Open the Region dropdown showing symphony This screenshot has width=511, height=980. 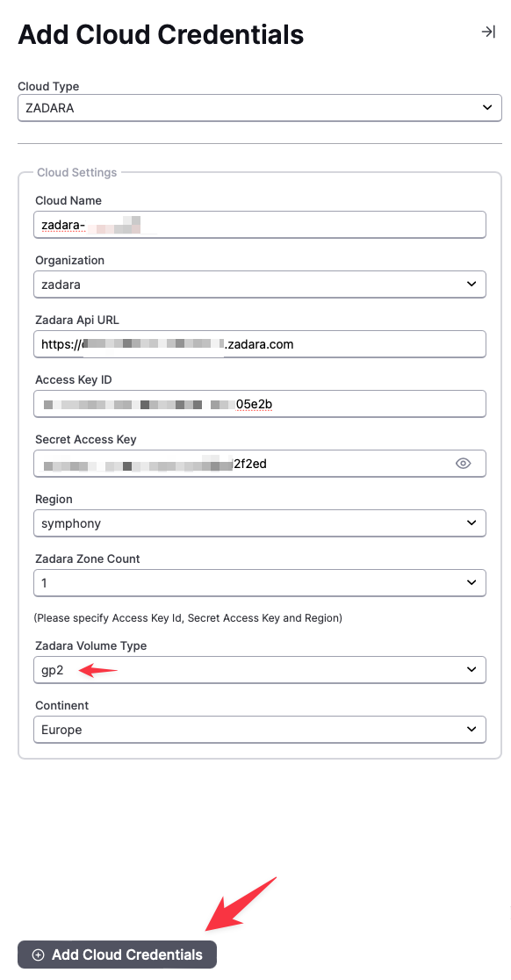tap(260, 523)
